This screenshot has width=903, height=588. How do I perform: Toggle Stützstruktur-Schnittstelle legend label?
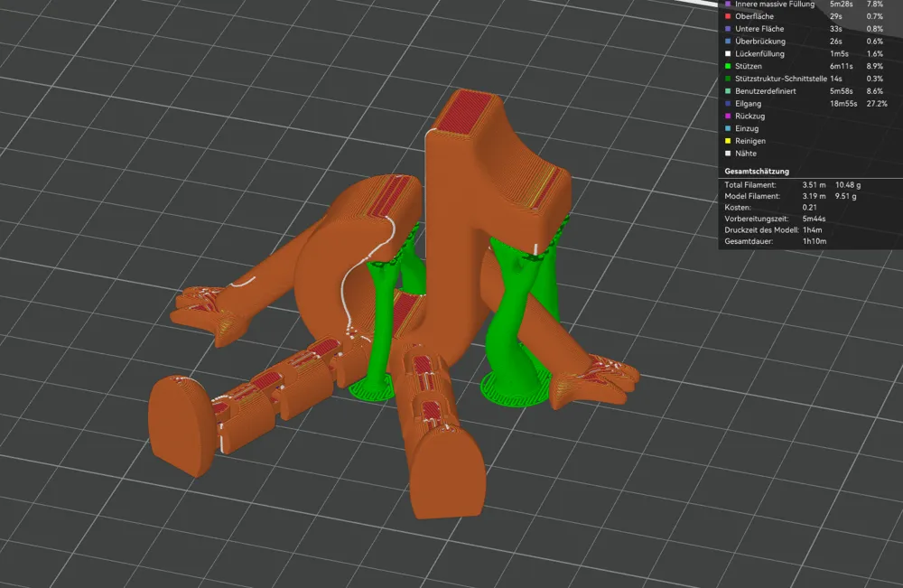(781, 79)
